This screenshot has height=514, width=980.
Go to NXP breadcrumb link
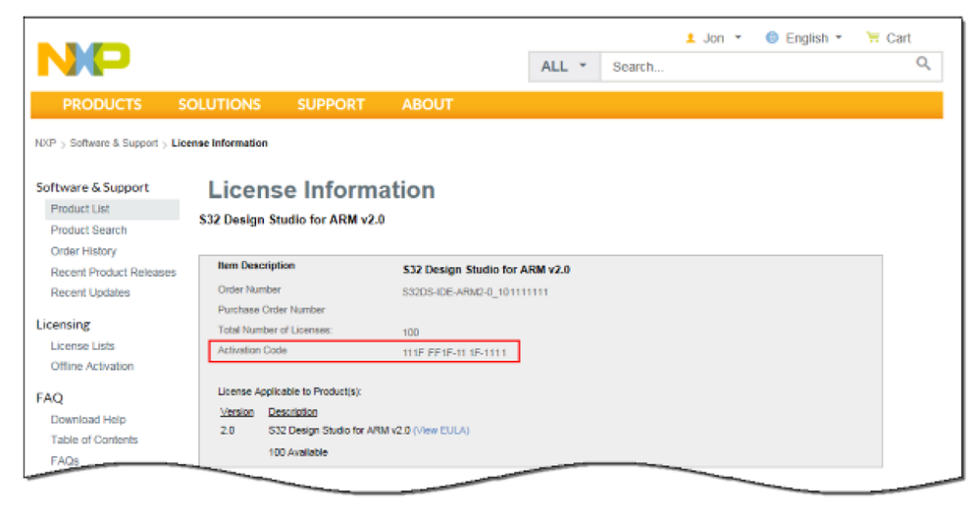click(46, 143)
